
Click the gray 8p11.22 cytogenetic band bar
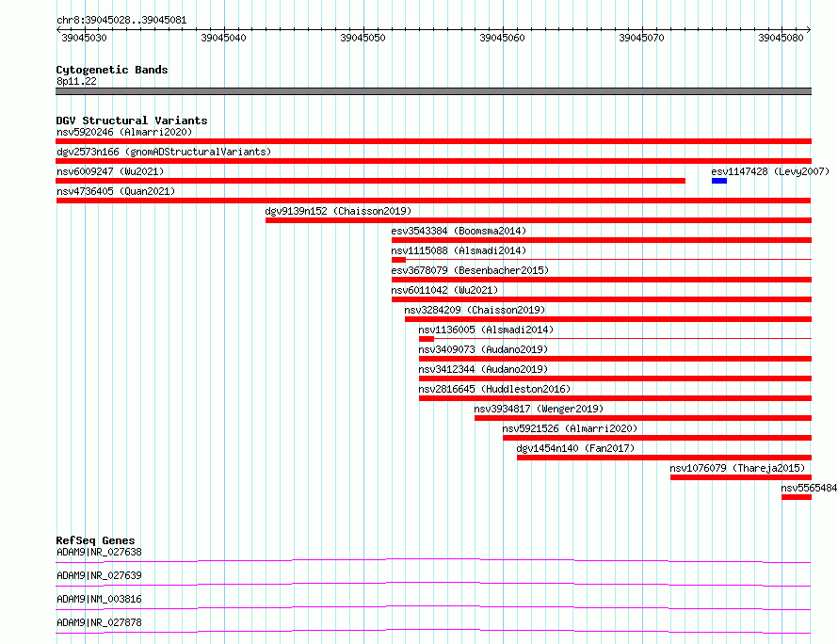pyautogui.click(x=433, y=91)
